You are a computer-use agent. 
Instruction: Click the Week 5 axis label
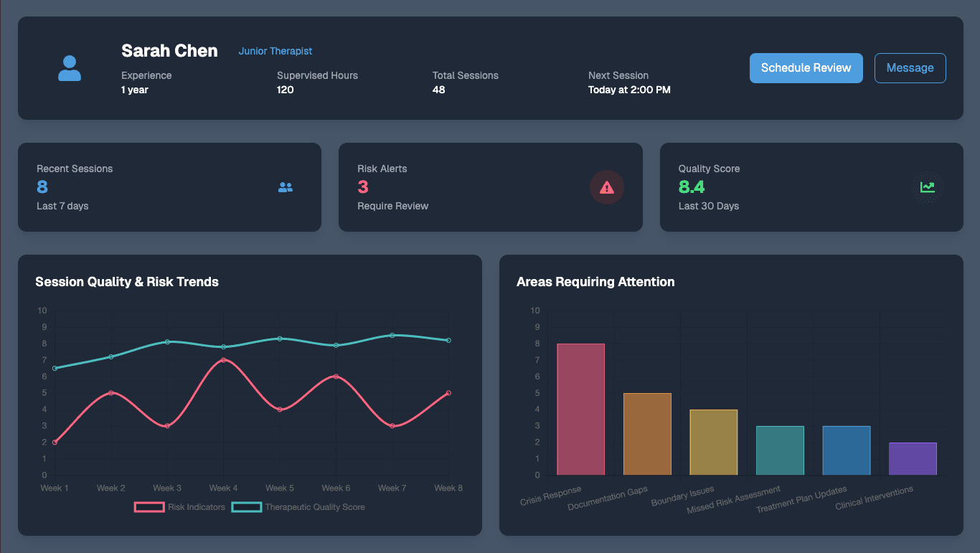(280, 488)
